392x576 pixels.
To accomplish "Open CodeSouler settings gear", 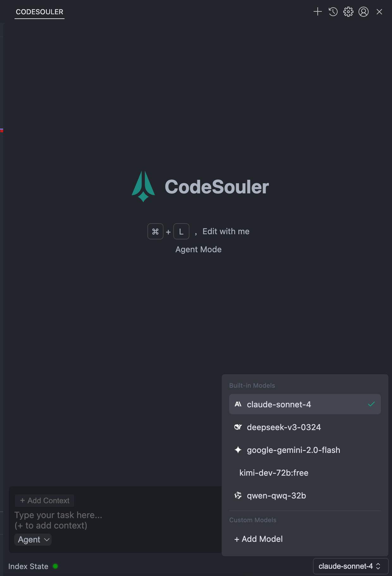I will coord(348,12).
